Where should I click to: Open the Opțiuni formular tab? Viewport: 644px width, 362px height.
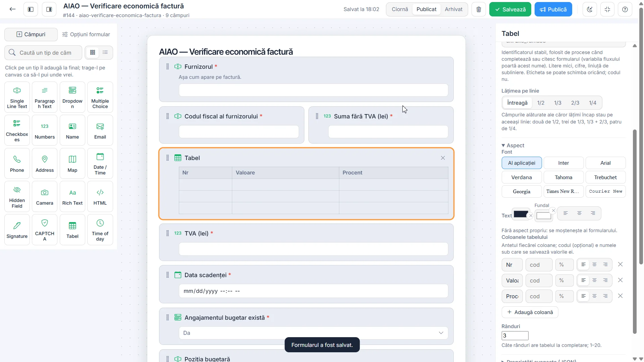pos(86,34)
